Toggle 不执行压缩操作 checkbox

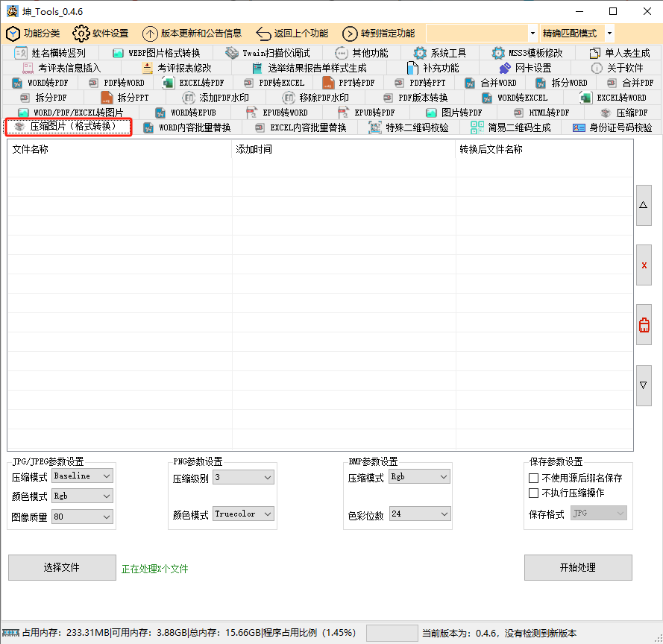534,493
